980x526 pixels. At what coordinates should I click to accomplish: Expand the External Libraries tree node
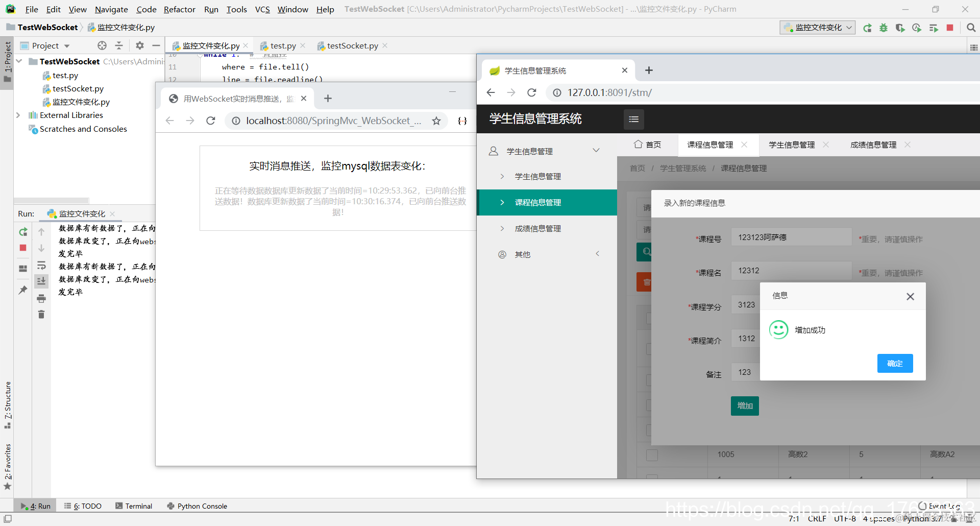18,115
